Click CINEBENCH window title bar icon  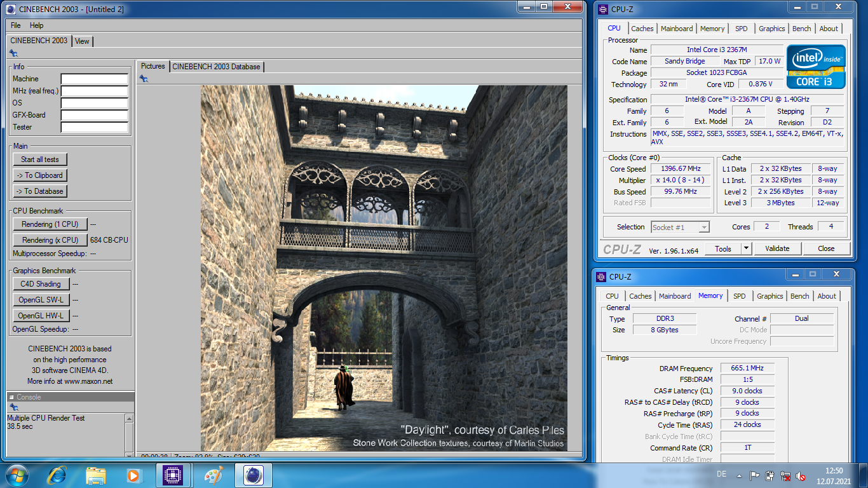point(10,9)
